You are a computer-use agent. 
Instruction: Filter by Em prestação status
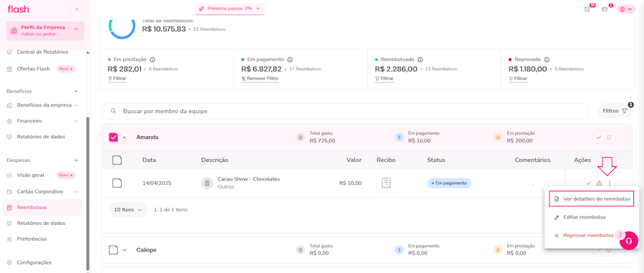pyautogui.click(x=117, y=78)
